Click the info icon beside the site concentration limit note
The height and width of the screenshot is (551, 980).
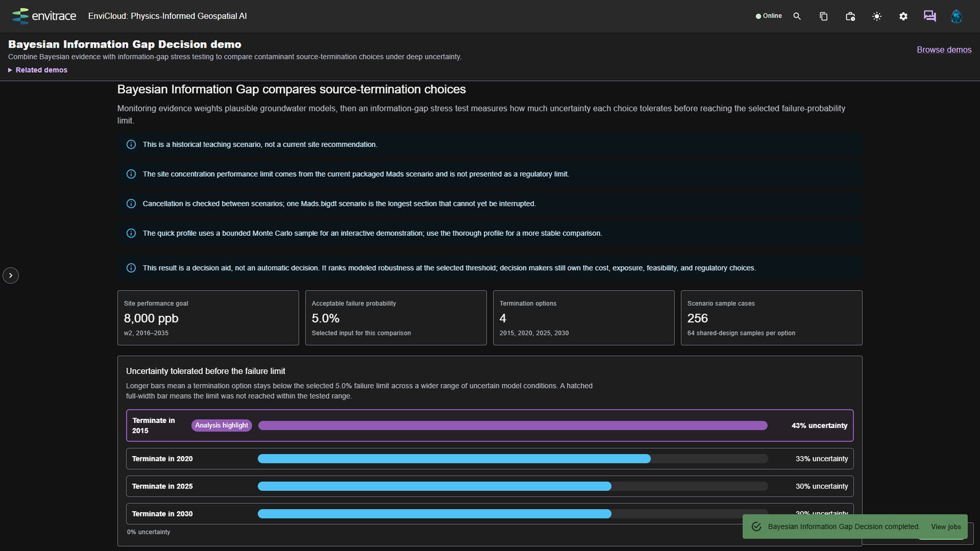(131, 174)
